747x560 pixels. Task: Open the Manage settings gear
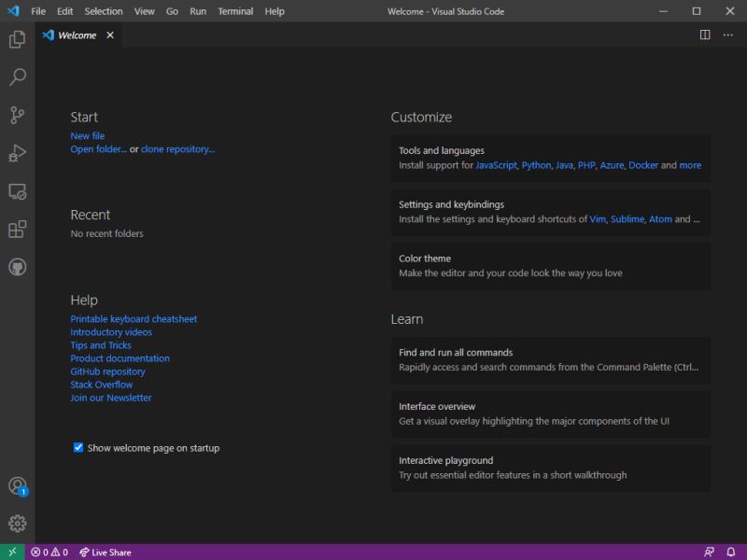17,523
